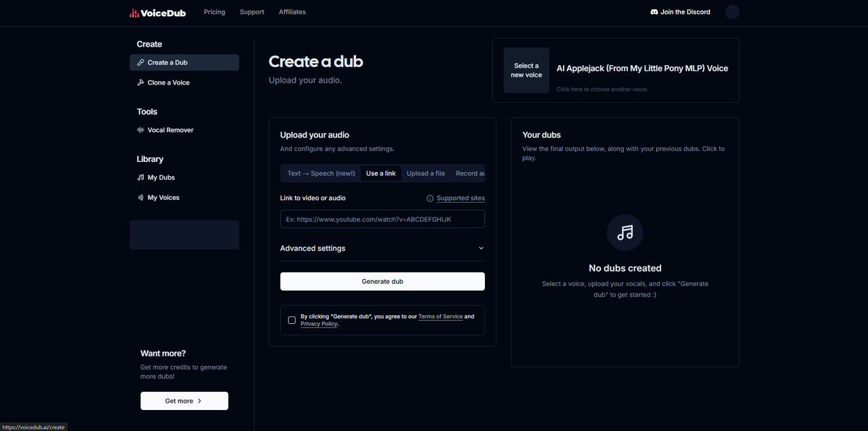
Task: Click the Want more? heading
Action: pyautogui.click(x=163, y=353)
